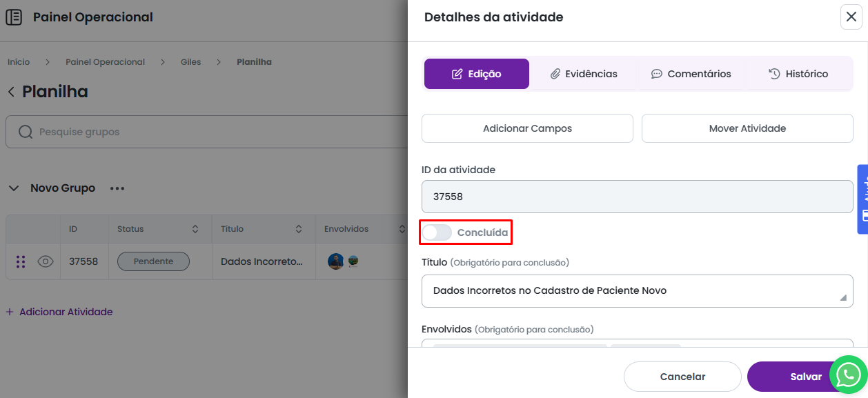Click the Mover Atividade button
This screenshot has width=868, height=398.
click(747, 128)
